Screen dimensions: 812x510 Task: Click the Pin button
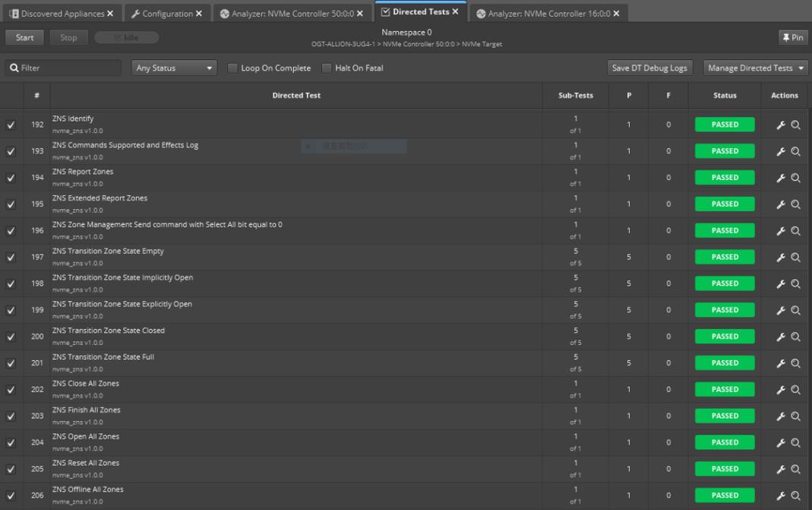click(793, 38)
